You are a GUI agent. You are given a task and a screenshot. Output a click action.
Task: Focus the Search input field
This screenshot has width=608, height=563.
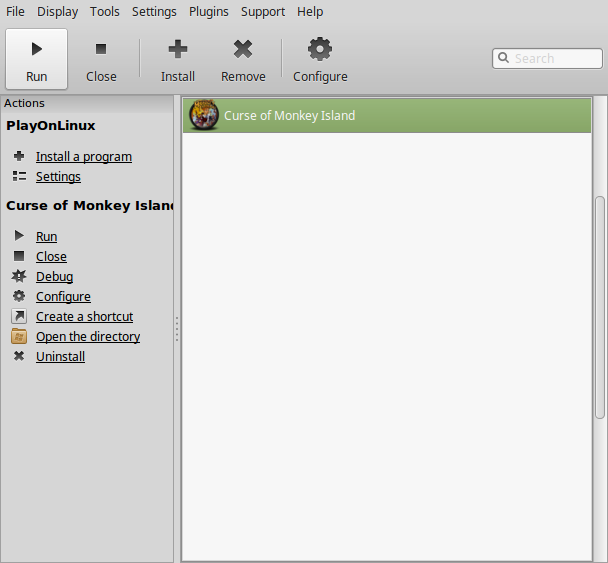pos(547,59)
